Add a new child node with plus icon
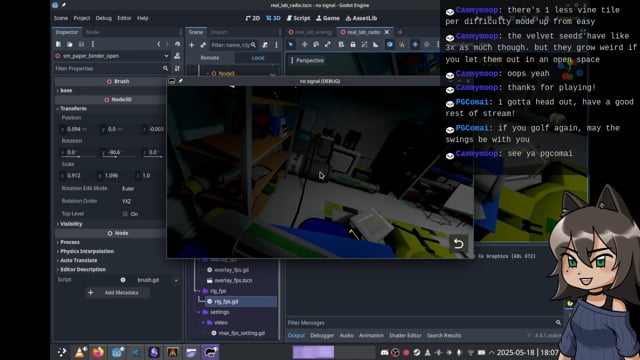640x360 pixels. point(191,45)
